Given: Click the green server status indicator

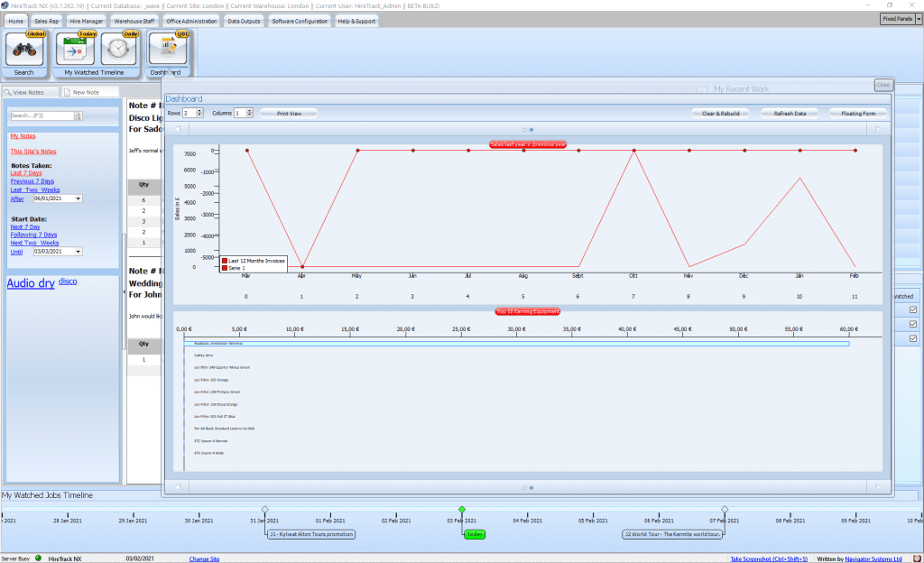Looking at the screenshot, I should point(38,558).
